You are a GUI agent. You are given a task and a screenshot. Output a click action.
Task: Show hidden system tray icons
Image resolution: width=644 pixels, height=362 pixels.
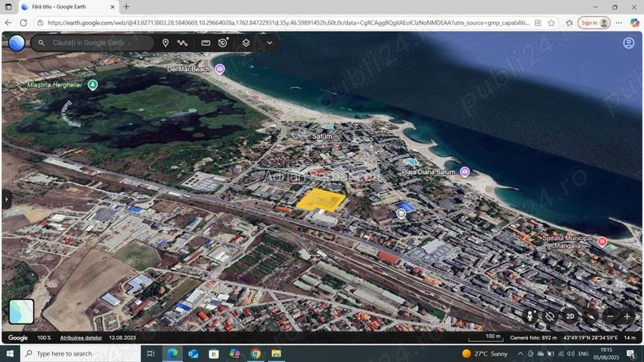click(522, 353)
